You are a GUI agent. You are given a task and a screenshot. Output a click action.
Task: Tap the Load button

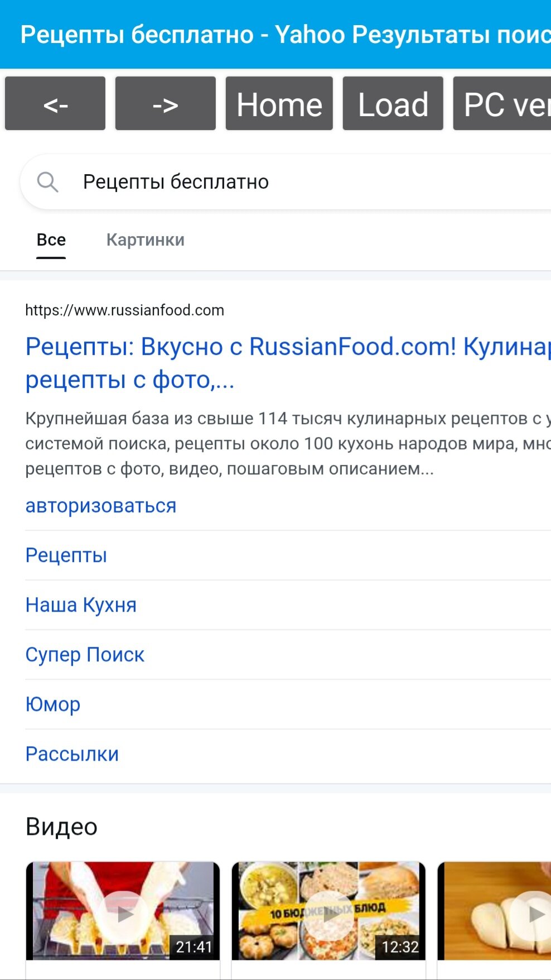click(x=393, y=104)
